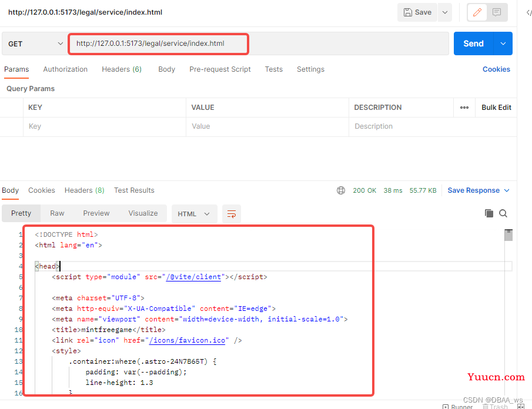Image resolution: width=532 pixels, height=409 pixels.
Task: Click the Value input field
Action: pos(267,126)
